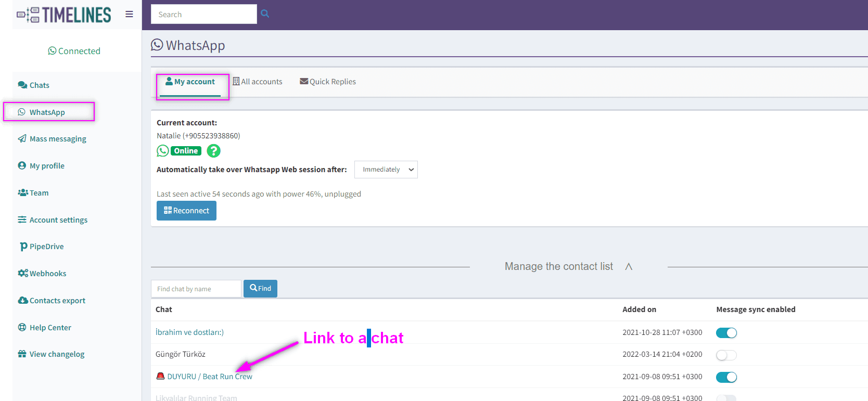Open PipeDrive from the sidebar

tap(46, 247)
